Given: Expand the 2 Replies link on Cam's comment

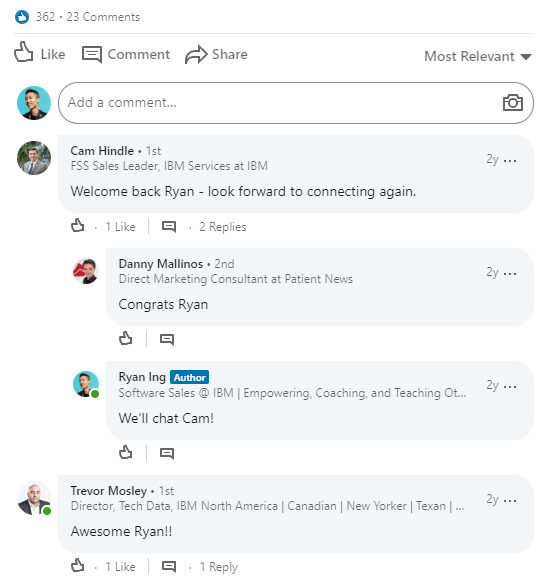Looking at the screenshot, I should click(x=223, y=227).
